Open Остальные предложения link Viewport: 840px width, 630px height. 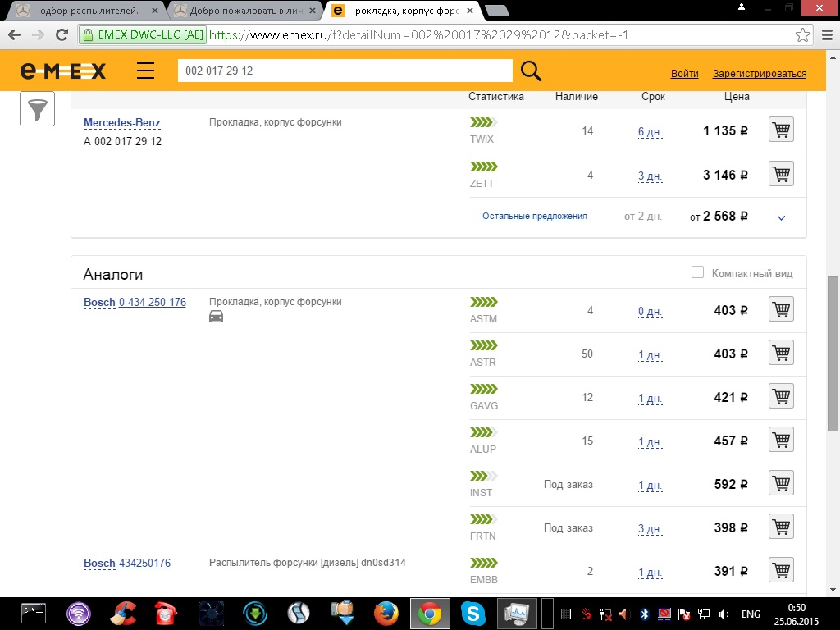point(535,217)
